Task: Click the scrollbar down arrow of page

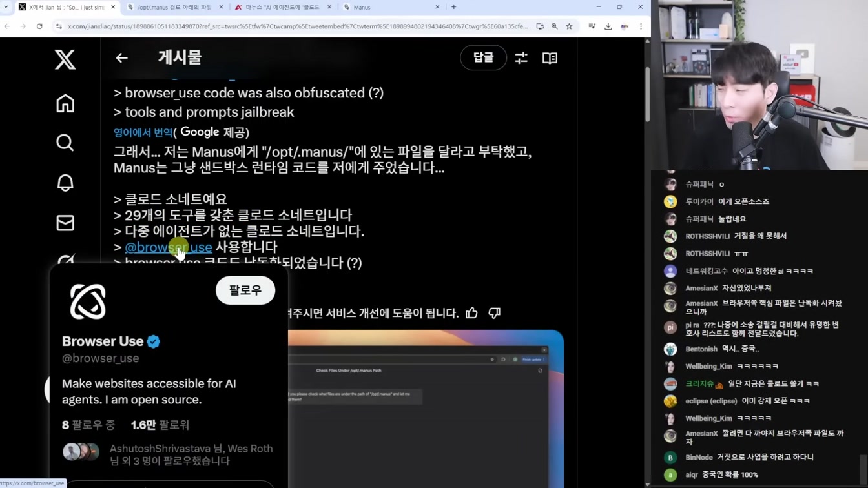Action: tap(648, 484)
